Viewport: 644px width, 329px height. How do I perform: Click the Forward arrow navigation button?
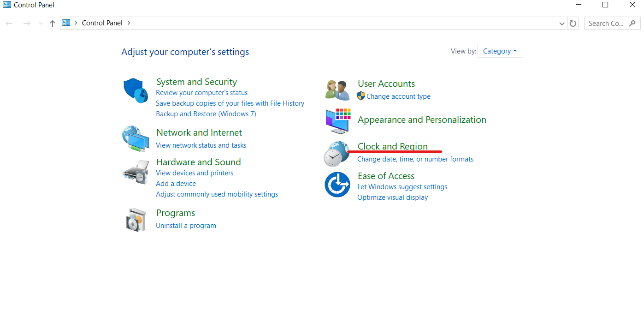coord(26,23)
